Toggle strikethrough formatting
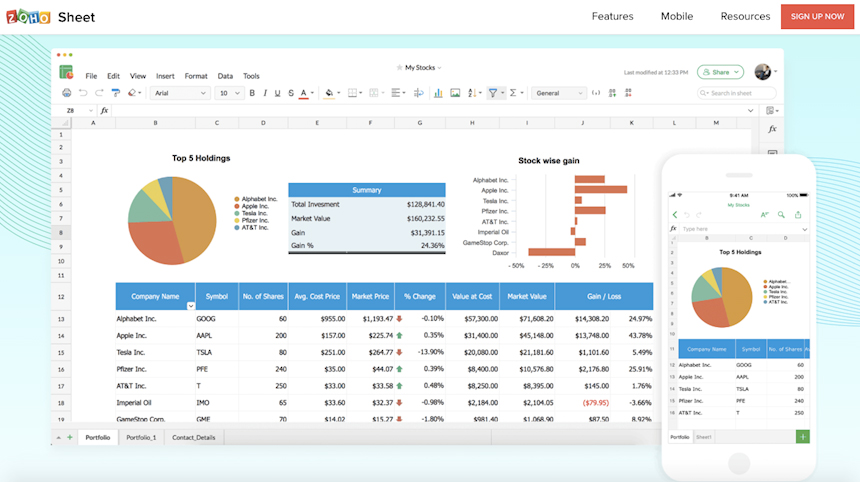Screen dimensions: 860x482 pos(291,93)
